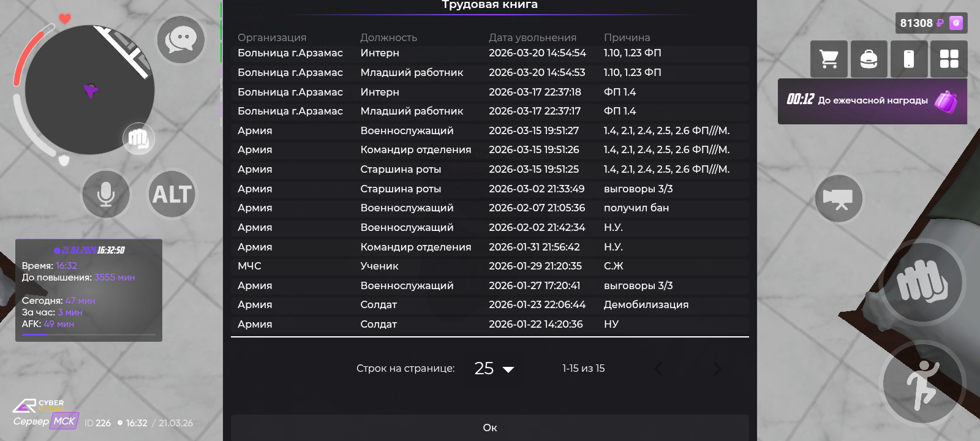Open the phone icon
The image size is (980, 441).
coord(909,59)
